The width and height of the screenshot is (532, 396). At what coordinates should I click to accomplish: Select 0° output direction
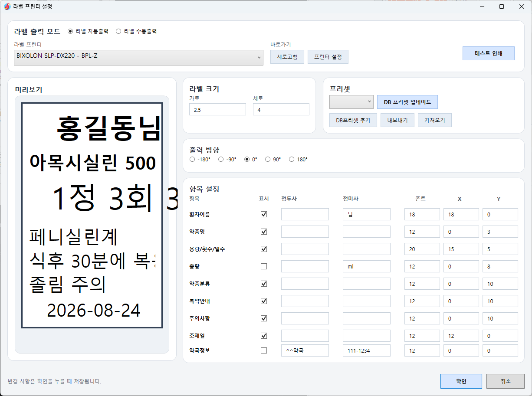251,159
